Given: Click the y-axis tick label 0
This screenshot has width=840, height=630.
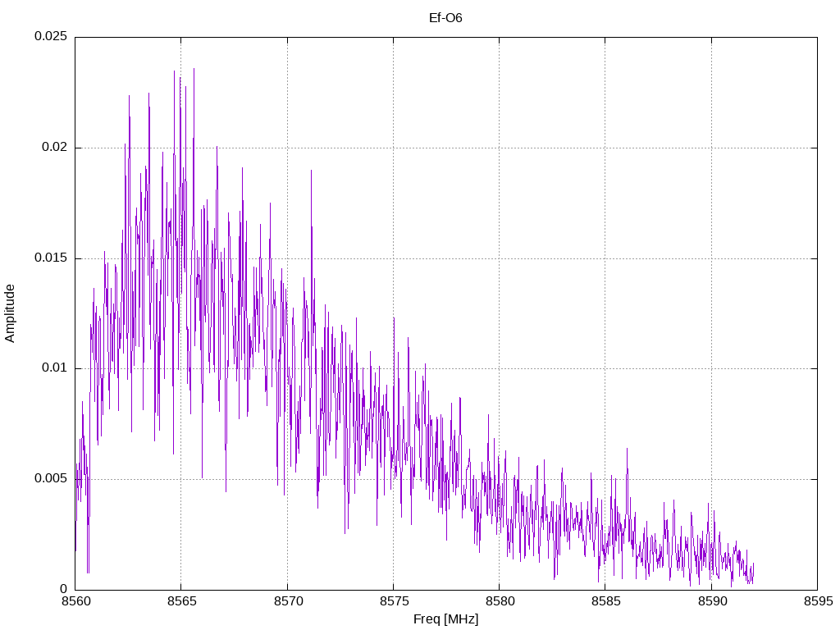Looking at the screenshot, I should [x=64, y=589].
